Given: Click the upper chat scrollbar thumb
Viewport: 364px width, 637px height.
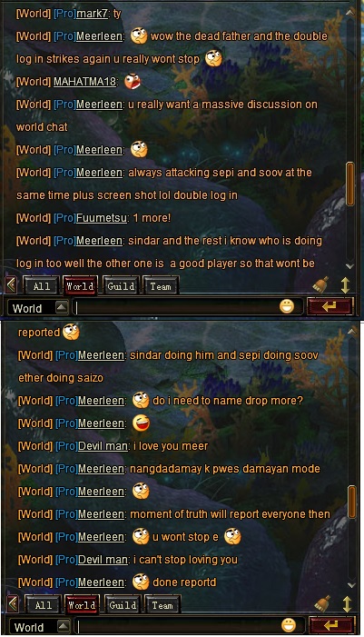Looking at the screenshot, I should 350,184.
